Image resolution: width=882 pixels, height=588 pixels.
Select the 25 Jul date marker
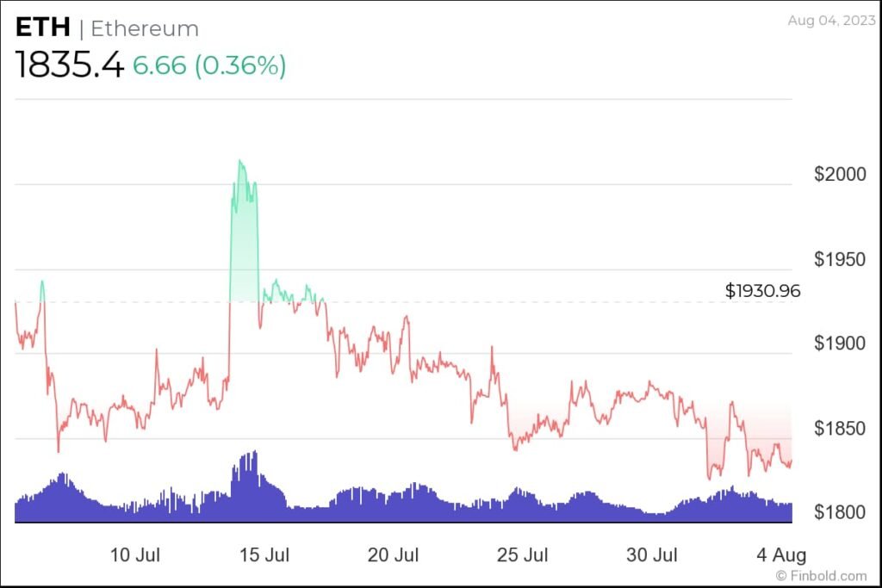pos(523,554)
